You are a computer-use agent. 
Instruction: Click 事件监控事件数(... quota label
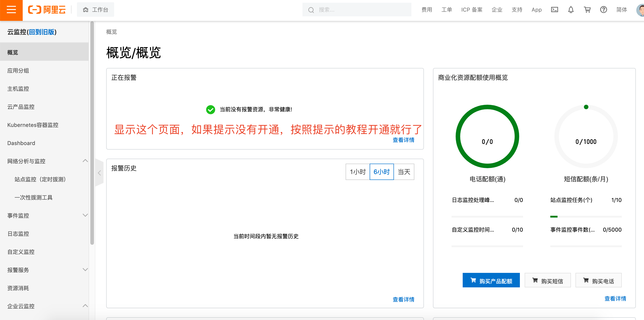(x=572, y=230)
